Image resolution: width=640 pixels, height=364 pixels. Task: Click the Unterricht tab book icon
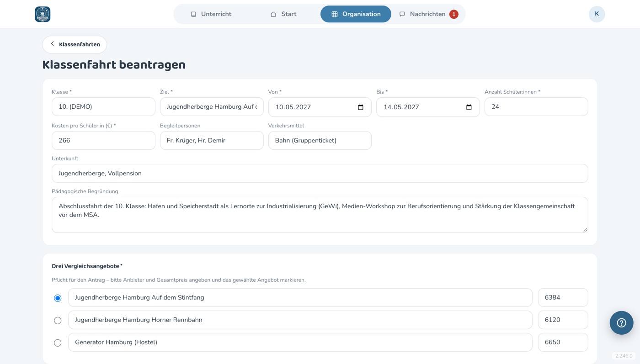click(x=193, y=14)
